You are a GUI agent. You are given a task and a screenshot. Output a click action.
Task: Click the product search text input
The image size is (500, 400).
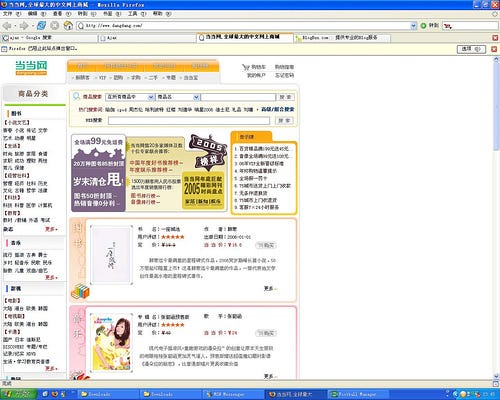coord(238,97)
